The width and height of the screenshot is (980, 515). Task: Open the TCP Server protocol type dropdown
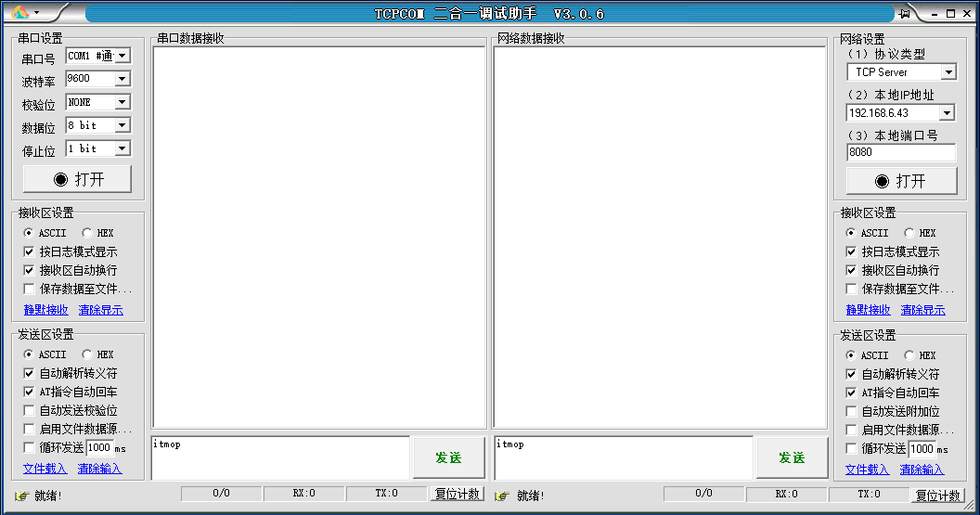click(948, 72)
